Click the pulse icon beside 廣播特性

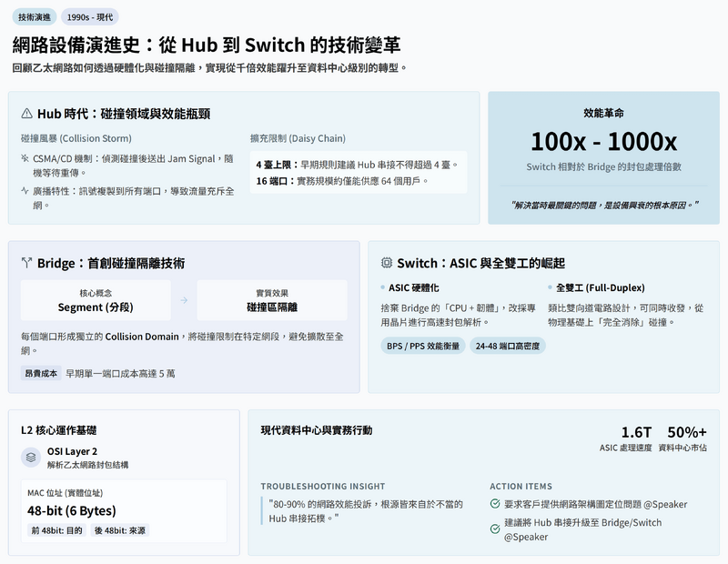[25, 191]
